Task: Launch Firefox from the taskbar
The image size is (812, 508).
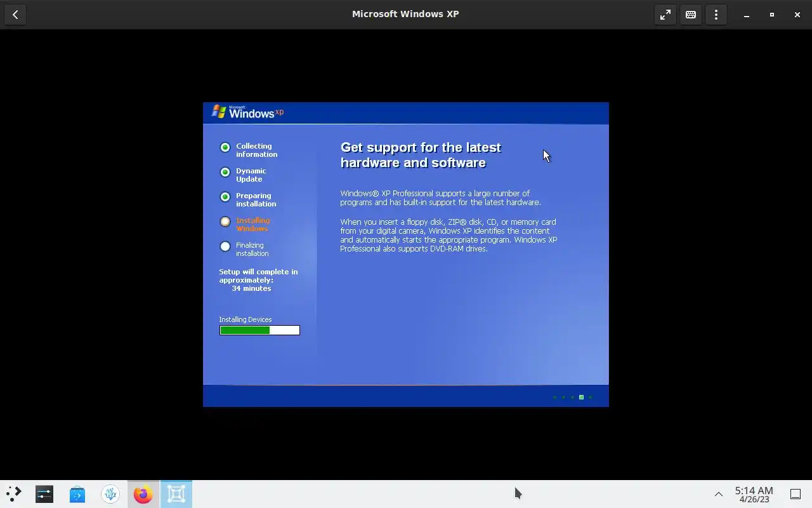Action: coord(143,494)
